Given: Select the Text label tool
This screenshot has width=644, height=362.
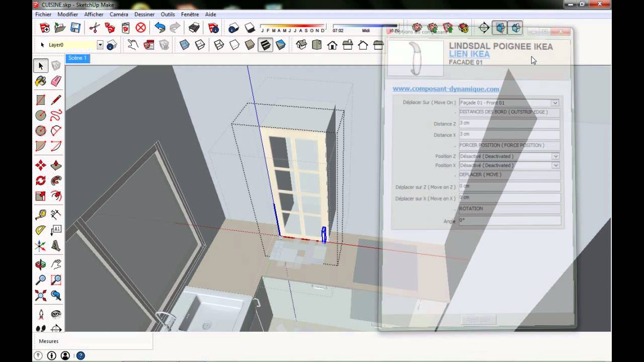Looking at the screenshot, I should pyautogui.click(x=56, y=230).
